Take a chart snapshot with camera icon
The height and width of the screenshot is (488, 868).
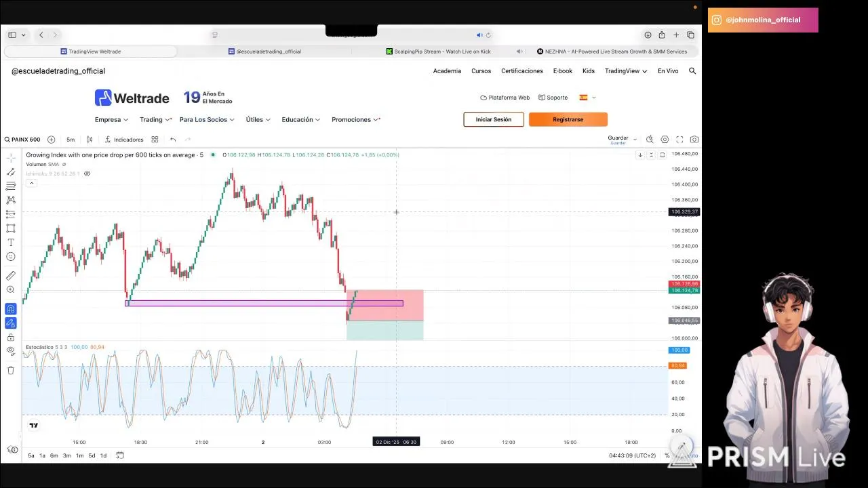click(694, 140)
